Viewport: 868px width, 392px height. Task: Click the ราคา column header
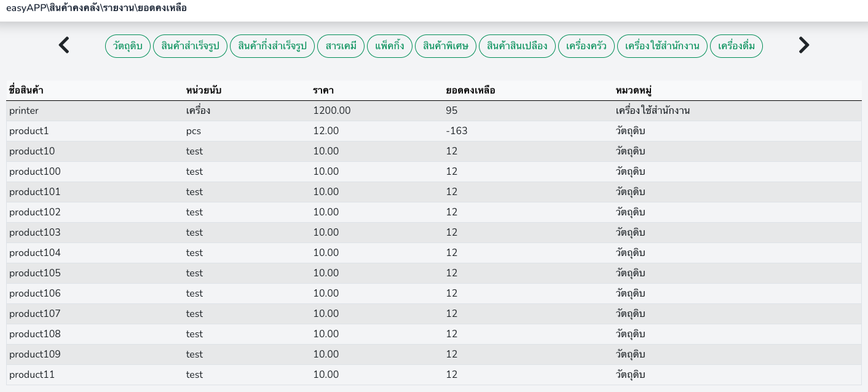click(x=323, y=91)
